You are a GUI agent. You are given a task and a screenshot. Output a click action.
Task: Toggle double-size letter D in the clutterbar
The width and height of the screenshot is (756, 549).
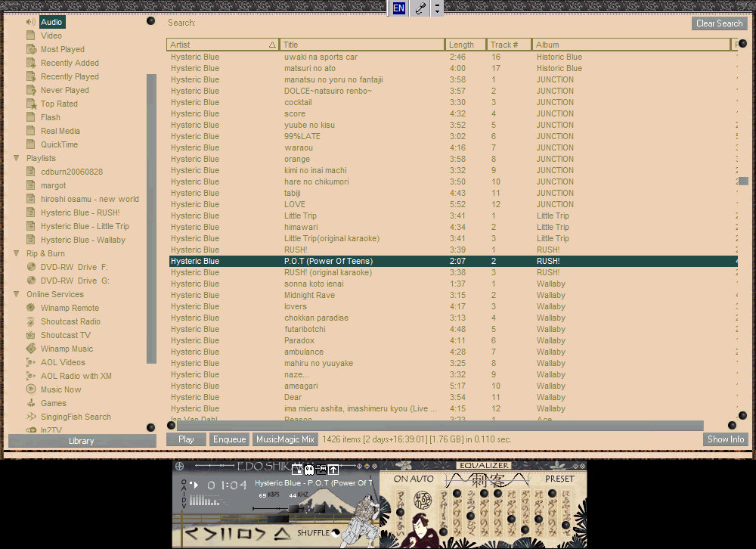pyautogui.click(x=183, y=500)
